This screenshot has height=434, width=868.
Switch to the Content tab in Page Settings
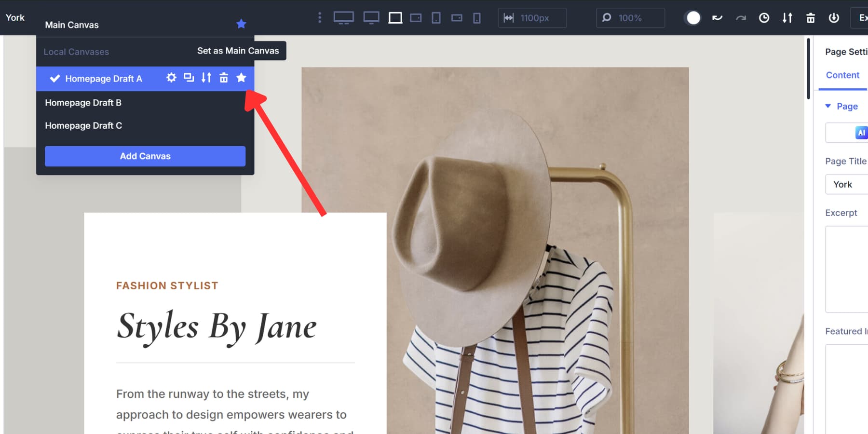842,75
